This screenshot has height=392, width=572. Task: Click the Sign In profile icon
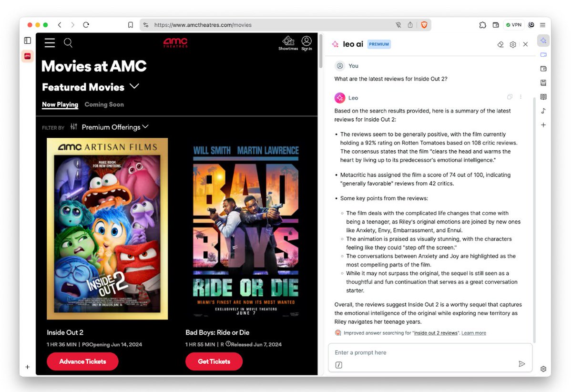[306, 43]
